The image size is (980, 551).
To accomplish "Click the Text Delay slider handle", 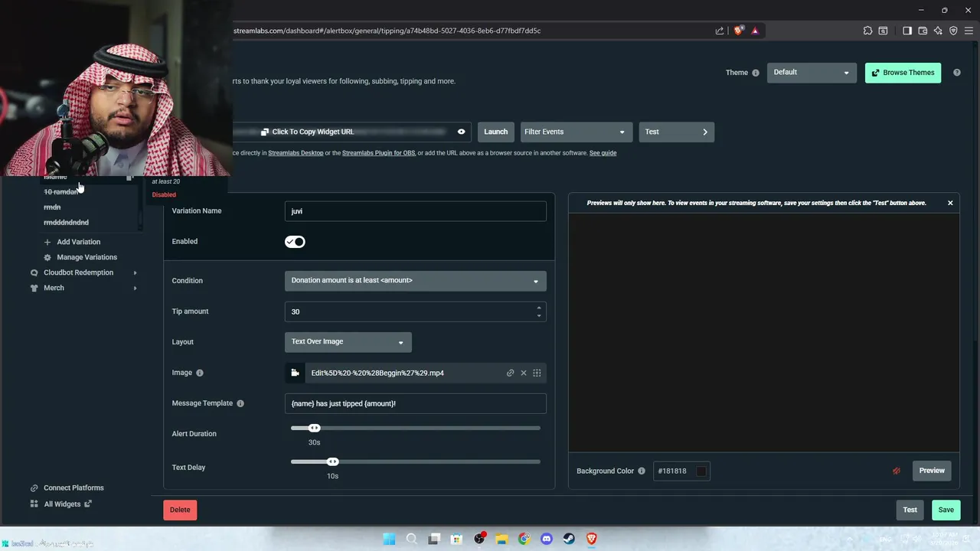I will click(x=332, y=461).
